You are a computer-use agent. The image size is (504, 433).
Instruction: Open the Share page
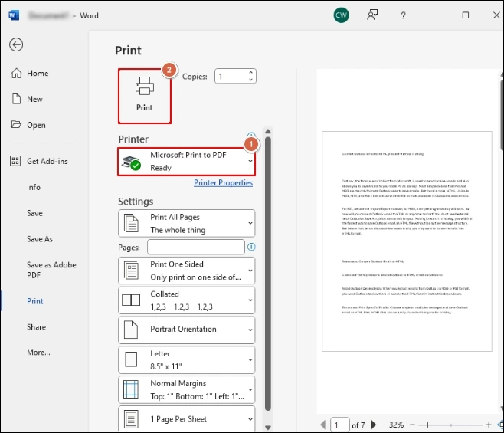click(36, 326)
